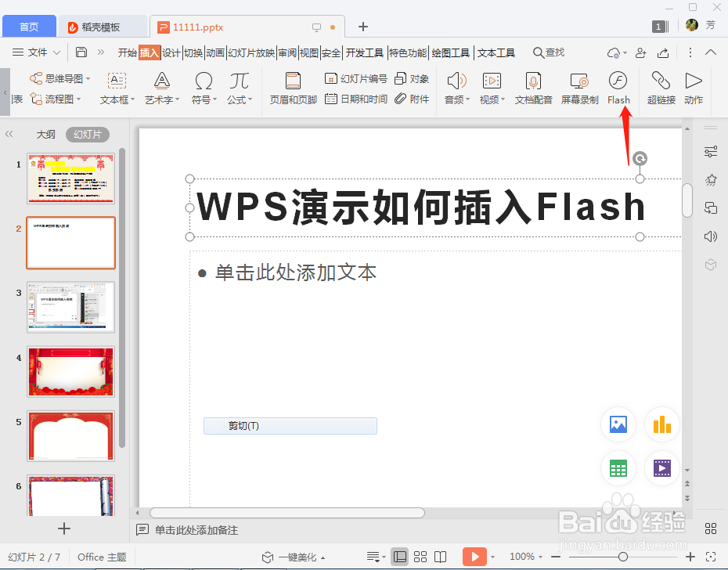This screenshot has height=570, width=728.
Task: Insert chart via floating bar chart icon
Action: [x=661, y=424]
